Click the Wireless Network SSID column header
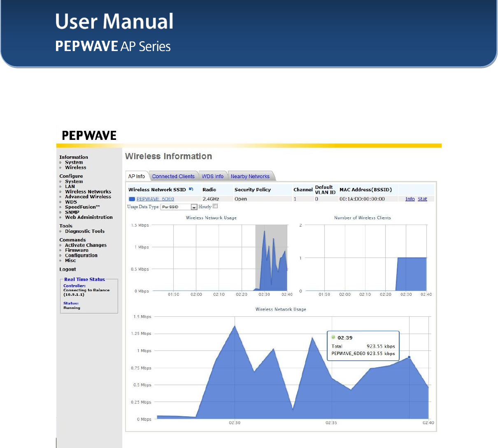 (x=157, y=190)
